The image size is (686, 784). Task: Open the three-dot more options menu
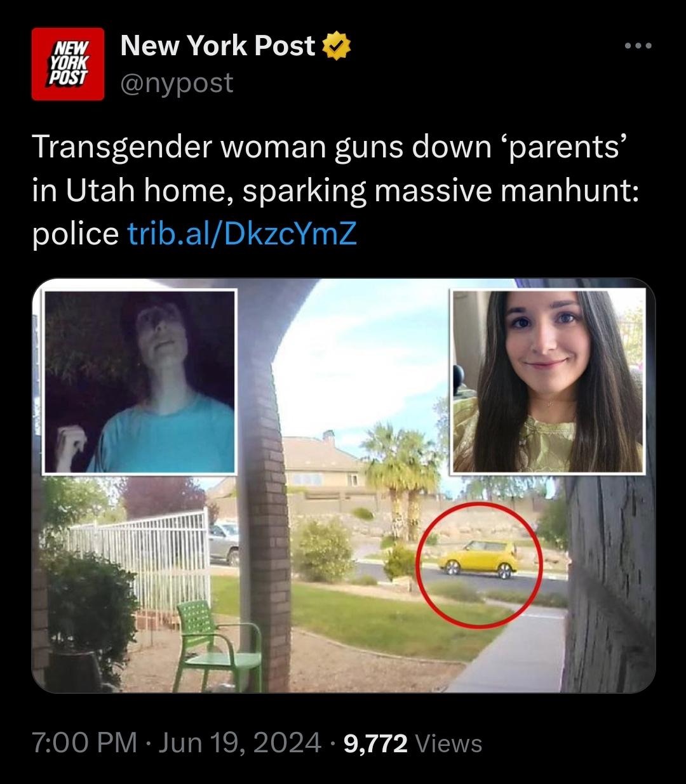[638, 46]
